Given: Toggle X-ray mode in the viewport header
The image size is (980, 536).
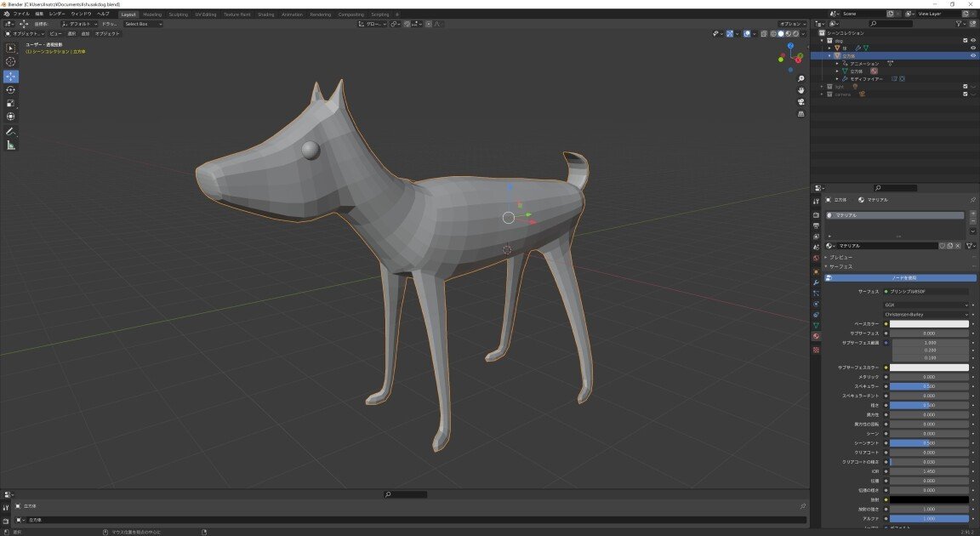Looking at the screenshot, I should point(764,34).
